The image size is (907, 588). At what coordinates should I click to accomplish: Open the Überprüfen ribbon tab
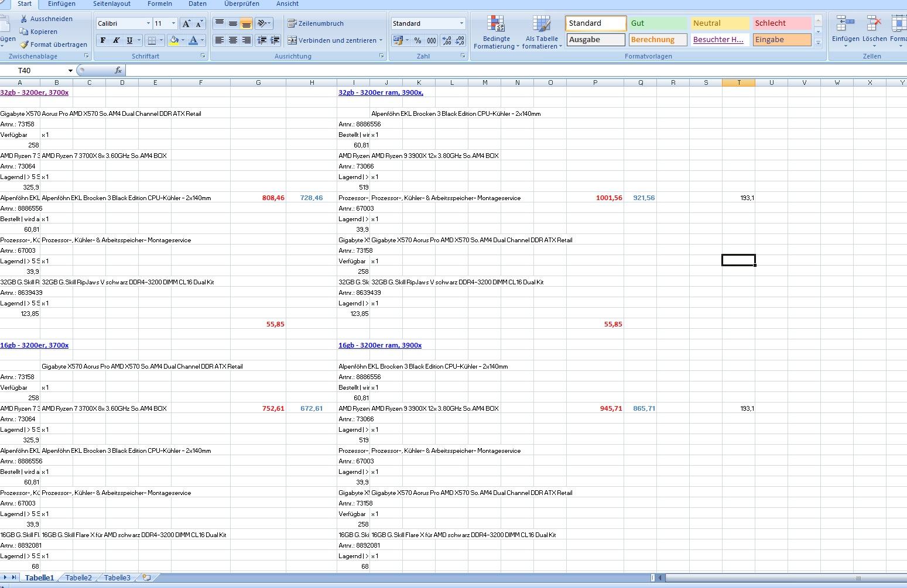241,4
